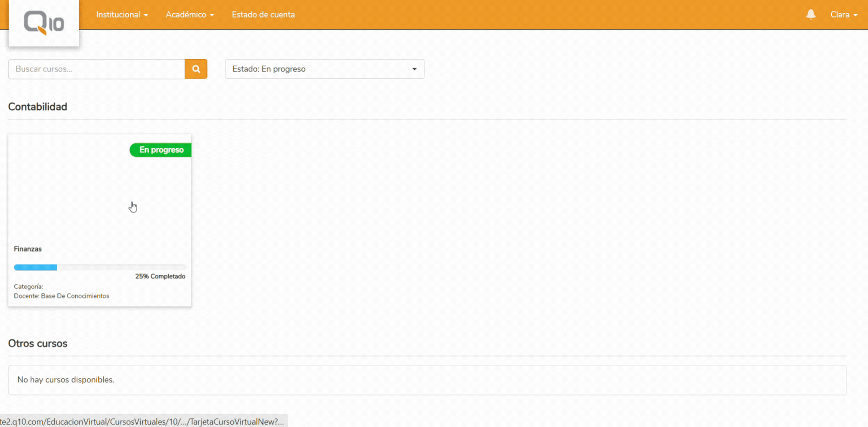868x427 pixels.
Task: Open the notifications bell
Action: point(811,15)
